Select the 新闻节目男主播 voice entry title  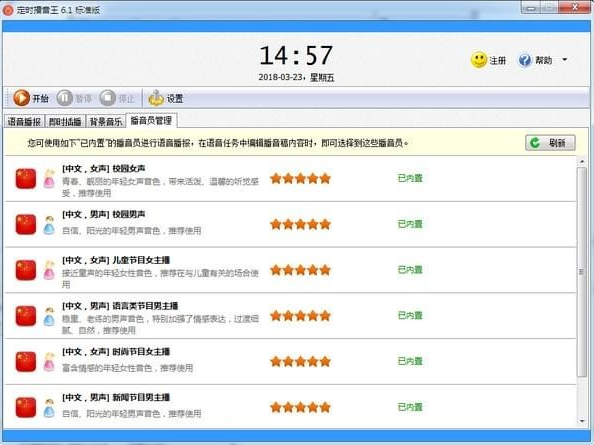116,398
